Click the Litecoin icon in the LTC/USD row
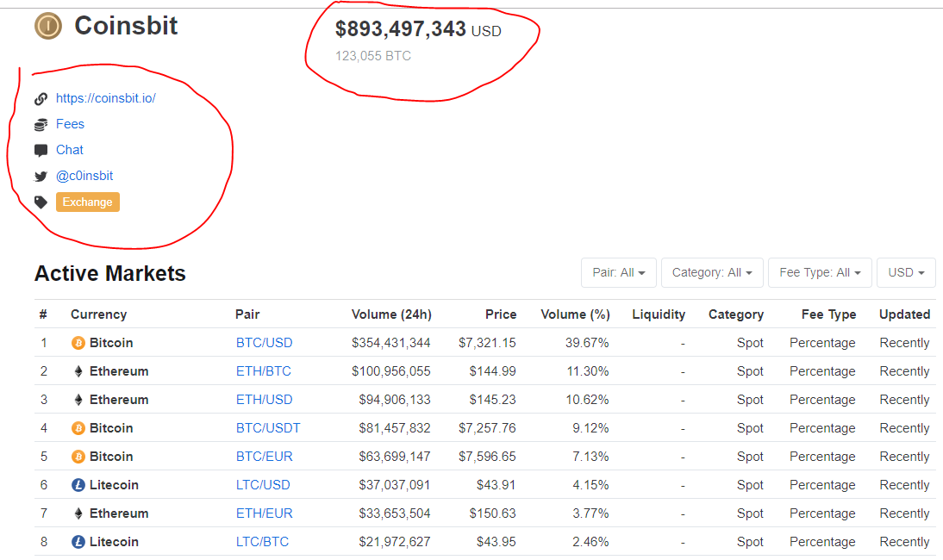943x560 pixels. click(78, 485)
